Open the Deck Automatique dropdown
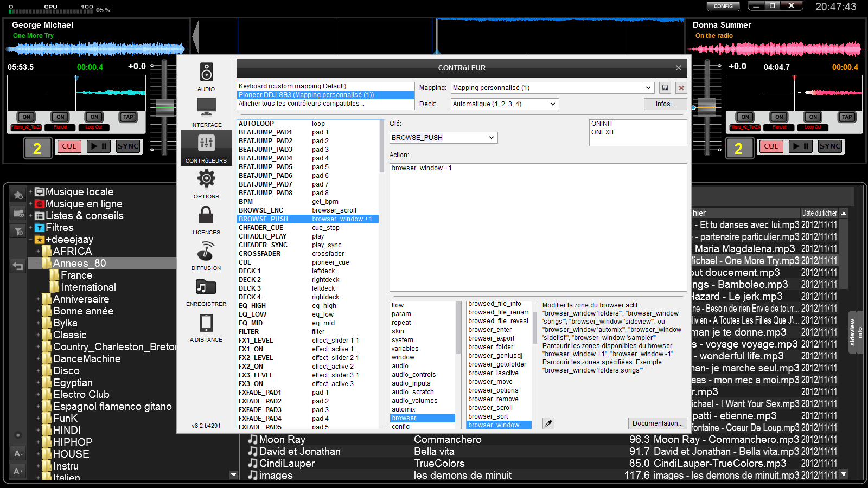868x488 pixels. (x=505, y=104)
